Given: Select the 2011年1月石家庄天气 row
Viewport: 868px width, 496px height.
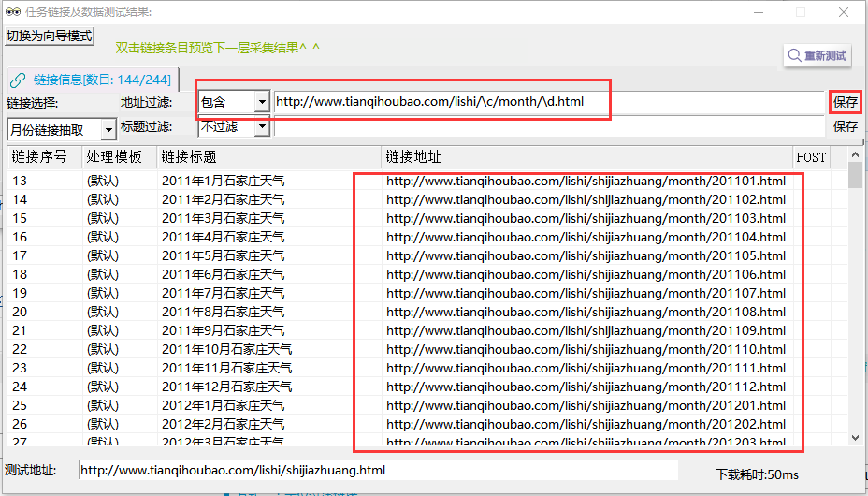Looking at the screenshot, I should click(223, 181).
